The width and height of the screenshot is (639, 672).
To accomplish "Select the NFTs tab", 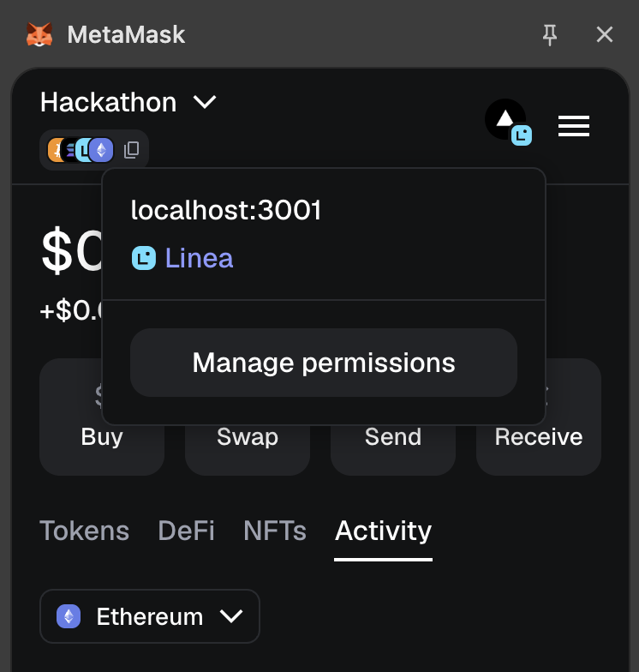I will [x=274, y=531].
